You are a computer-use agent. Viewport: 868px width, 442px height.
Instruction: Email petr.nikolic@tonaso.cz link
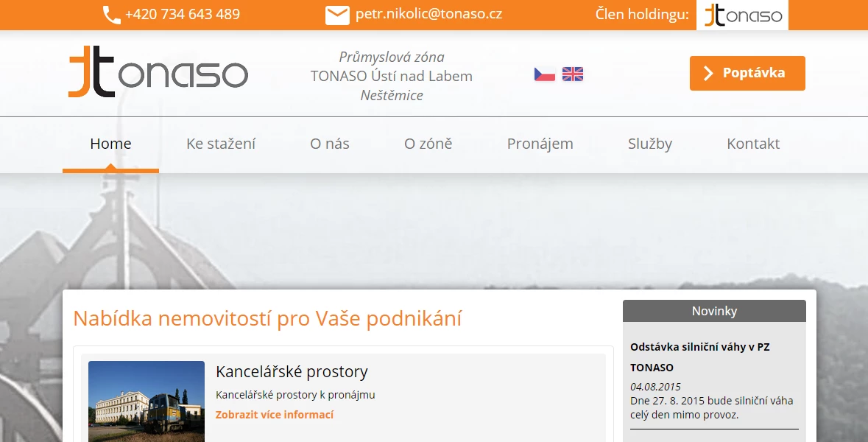coord(428,14)
